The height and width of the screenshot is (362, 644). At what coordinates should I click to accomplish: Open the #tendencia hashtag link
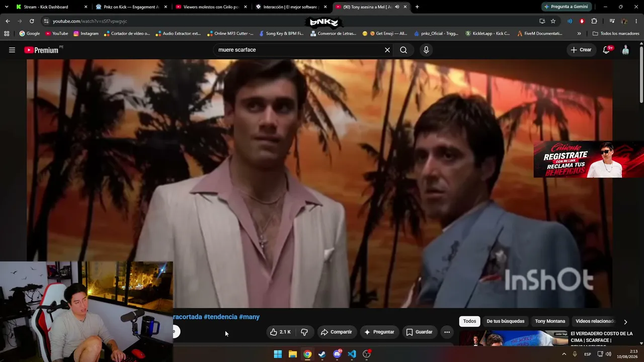click(220, 317)
